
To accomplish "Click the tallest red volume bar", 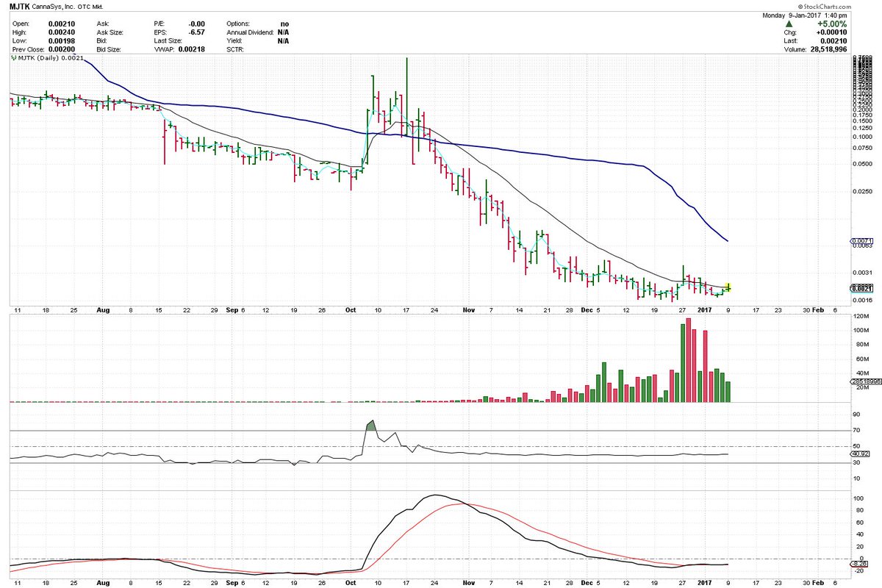I will point(689,359).
